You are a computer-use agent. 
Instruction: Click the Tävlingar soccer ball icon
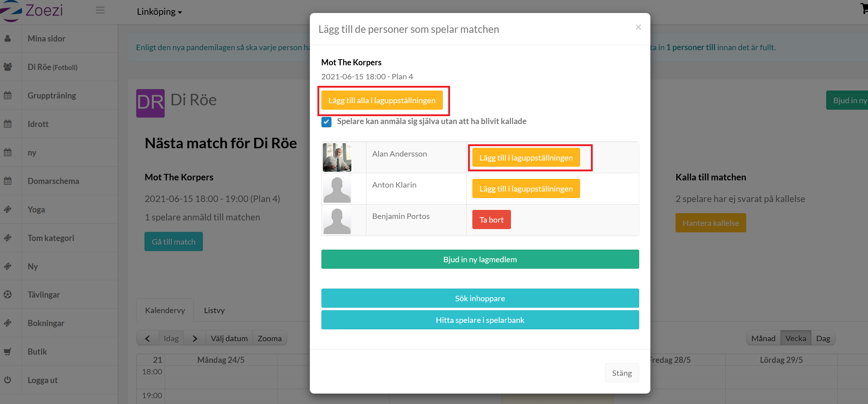click(8, 295)
